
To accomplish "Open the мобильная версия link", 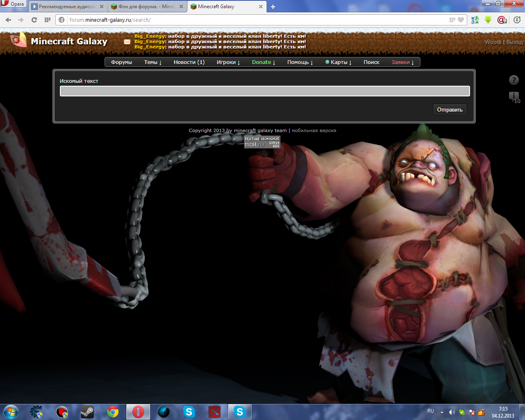I will [x=314, y=130].
